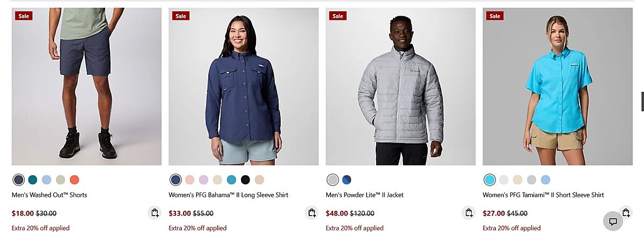This screenshot has height=243, width=644.
Task: Open the chat support bubble
Action: [613, 221]
